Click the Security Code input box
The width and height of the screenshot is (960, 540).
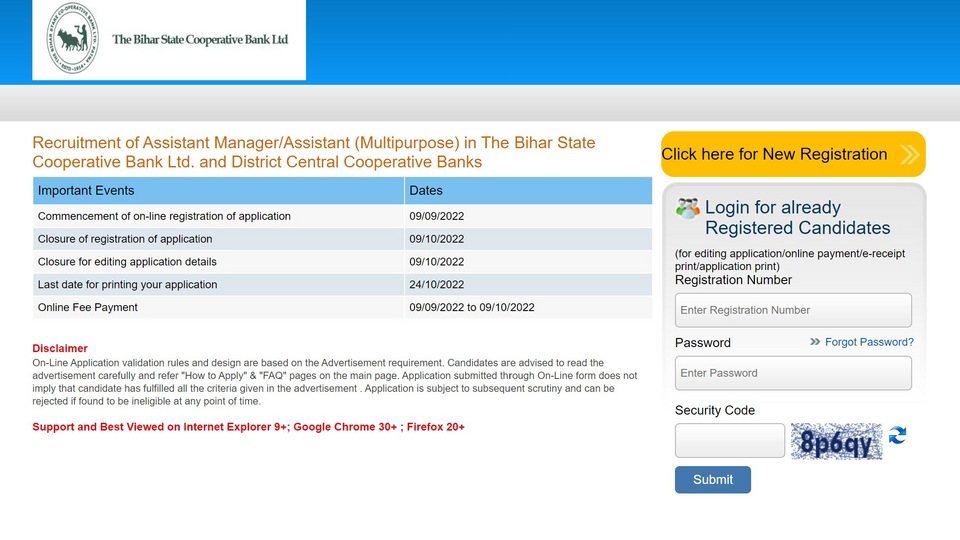pyautogui.click(x=730, y=441)
